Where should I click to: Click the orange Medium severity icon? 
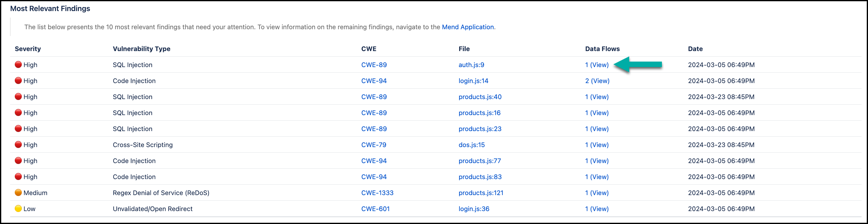pos(18,193)
